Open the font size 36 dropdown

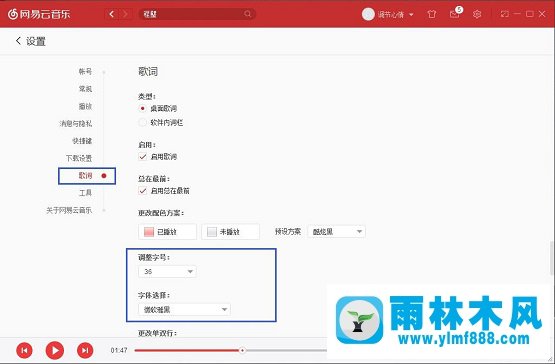[167, 272]
